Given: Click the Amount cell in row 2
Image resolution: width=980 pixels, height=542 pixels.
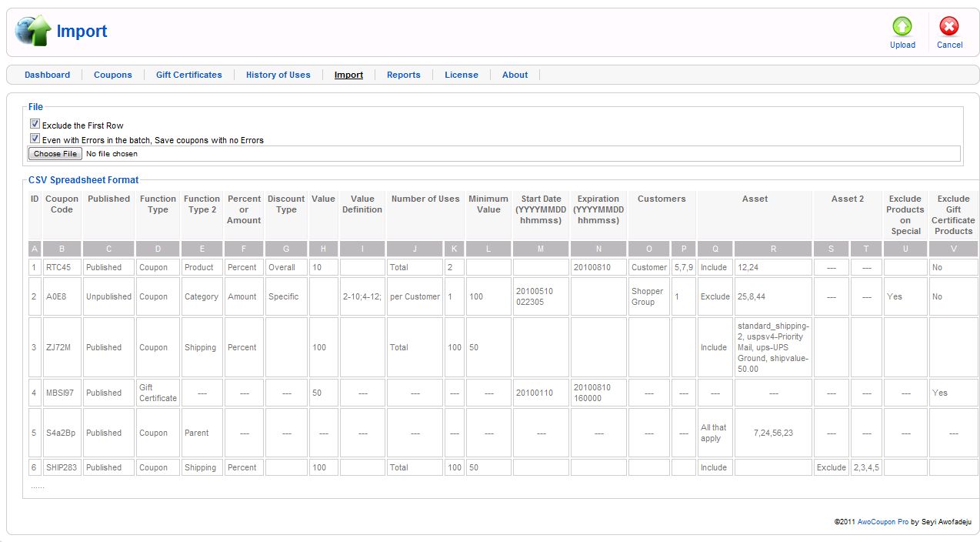Looking at the screenshot, I should tap(244, 296).
